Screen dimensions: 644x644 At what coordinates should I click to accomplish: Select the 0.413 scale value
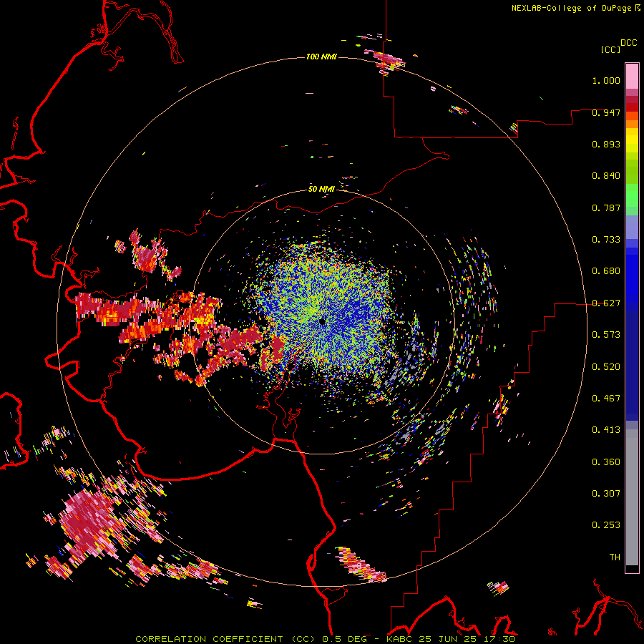pyautogui.click(x=606, y=430)
